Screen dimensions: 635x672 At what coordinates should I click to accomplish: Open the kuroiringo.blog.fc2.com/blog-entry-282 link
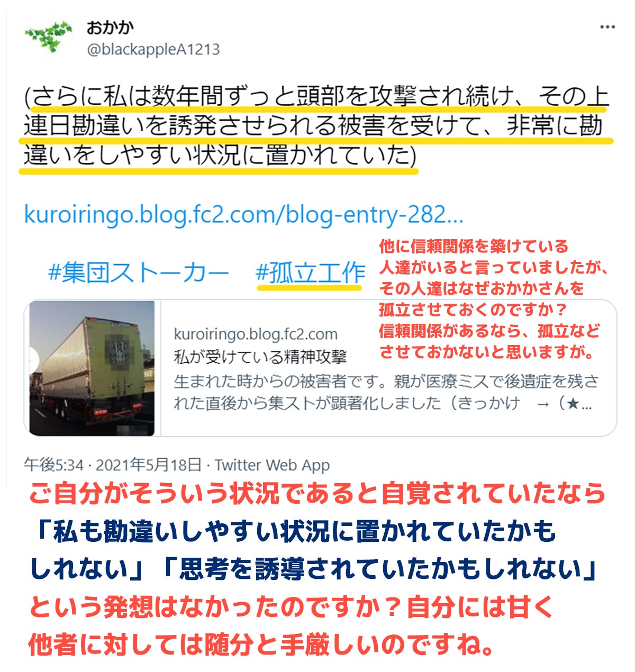click(243, 214)
